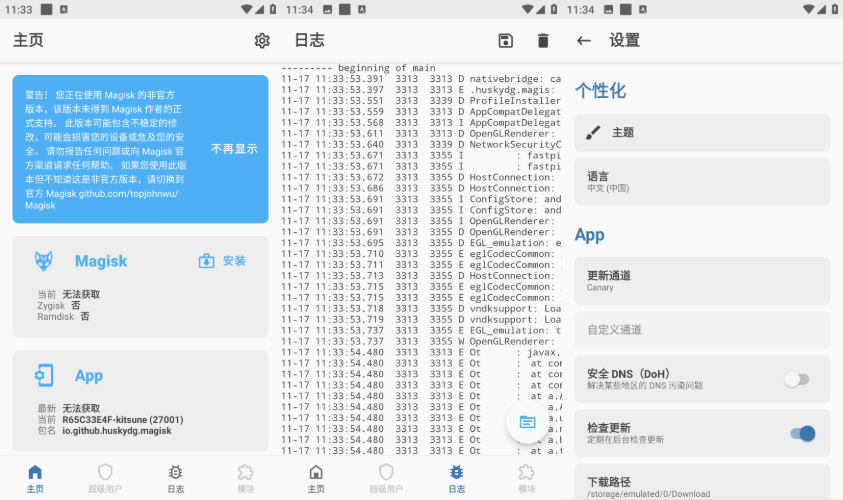Save the log with the save icon
Viewport: 843px width, 500px height.
[505, 40]
